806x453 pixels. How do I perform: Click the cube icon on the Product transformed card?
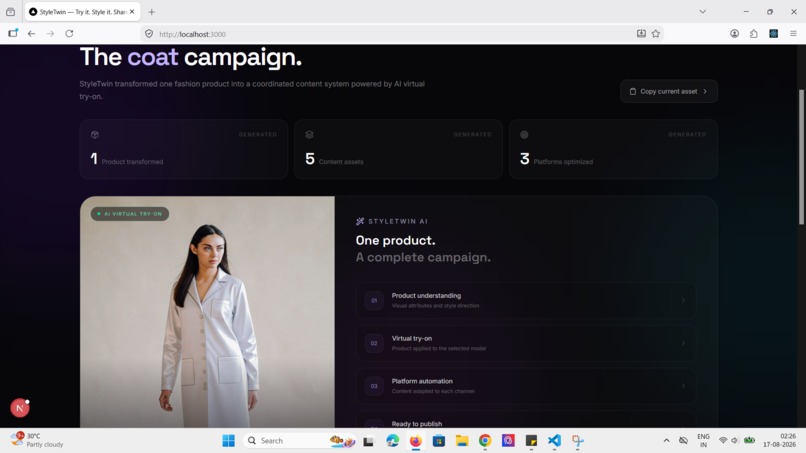pyautogui.click(x=95, y=135)
